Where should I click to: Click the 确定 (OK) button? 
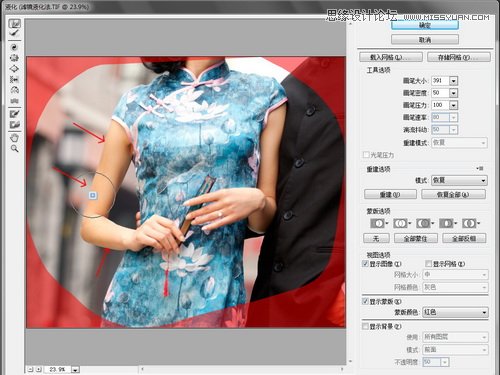coord(425,25)
